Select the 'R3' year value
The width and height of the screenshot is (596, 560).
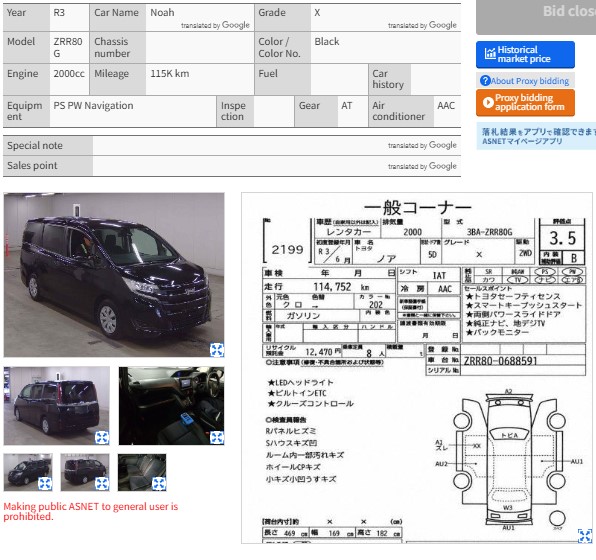coord(59,13)
